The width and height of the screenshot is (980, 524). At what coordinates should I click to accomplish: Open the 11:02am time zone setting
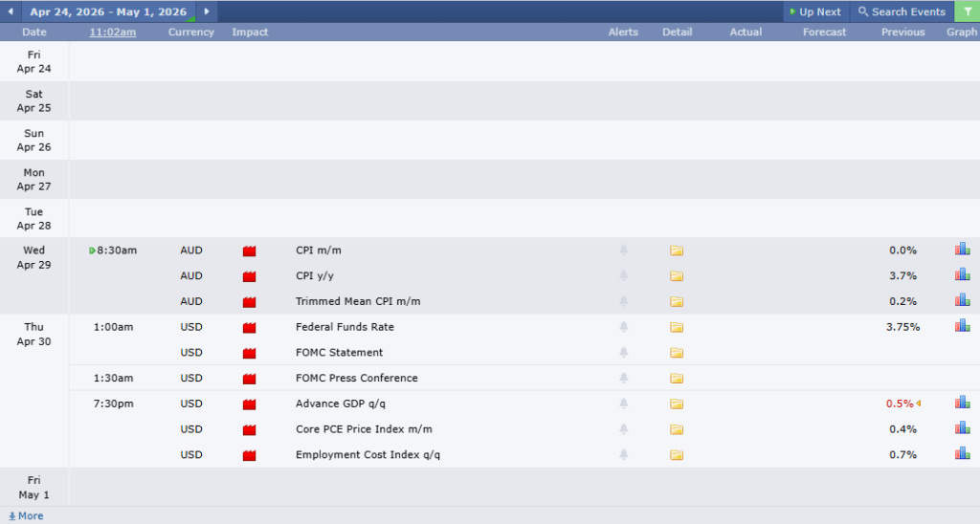coord(113,32)
